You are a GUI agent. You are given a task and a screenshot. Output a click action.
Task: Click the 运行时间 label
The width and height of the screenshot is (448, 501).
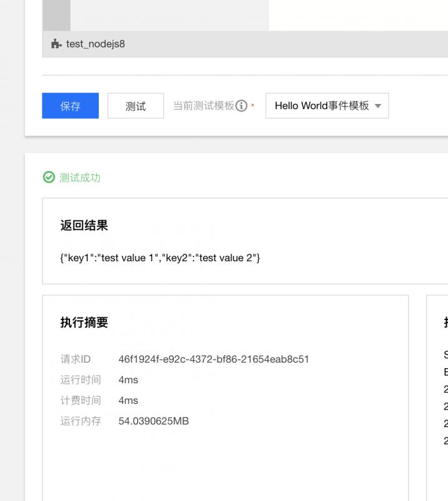tap(81, 380)
